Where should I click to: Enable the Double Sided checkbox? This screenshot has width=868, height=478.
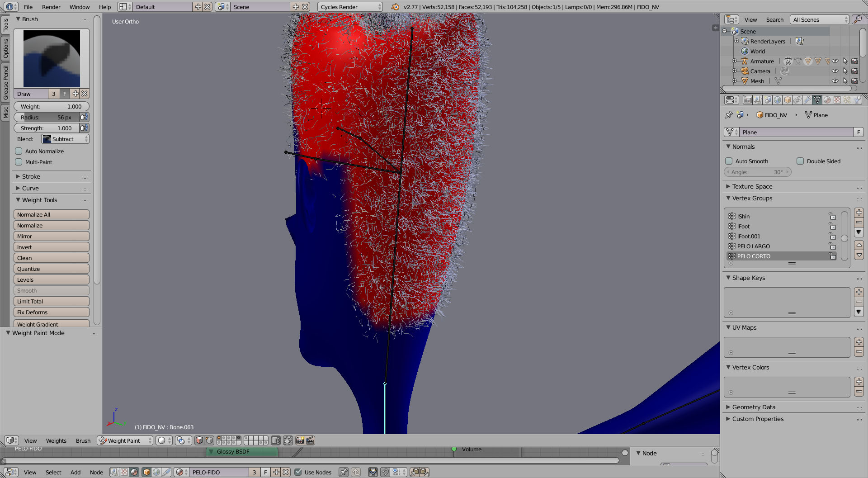[x=800, y=161]
